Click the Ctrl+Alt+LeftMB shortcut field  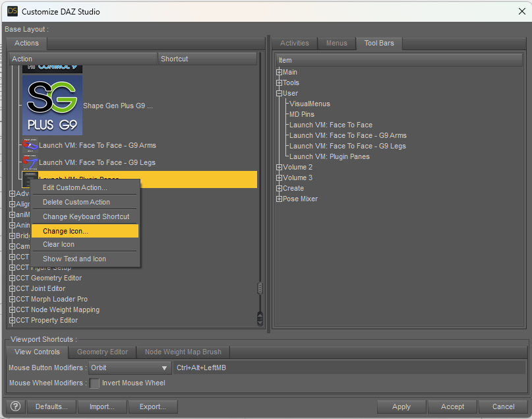349,368
